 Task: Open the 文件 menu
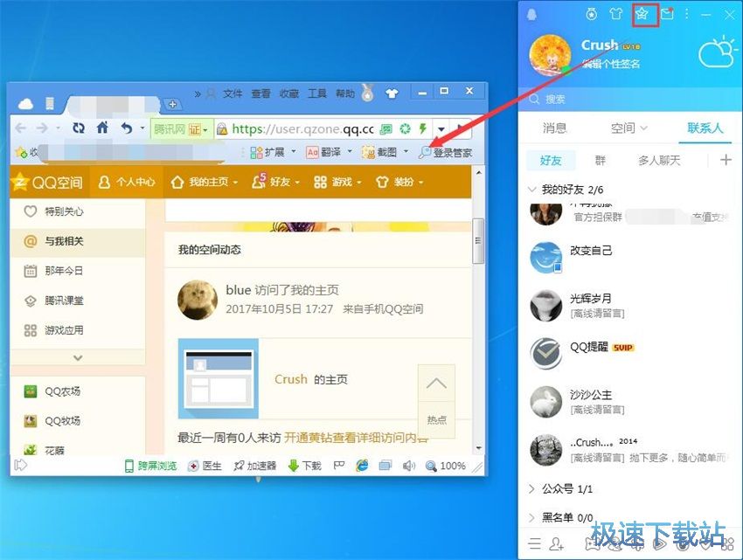click(233, 93)
